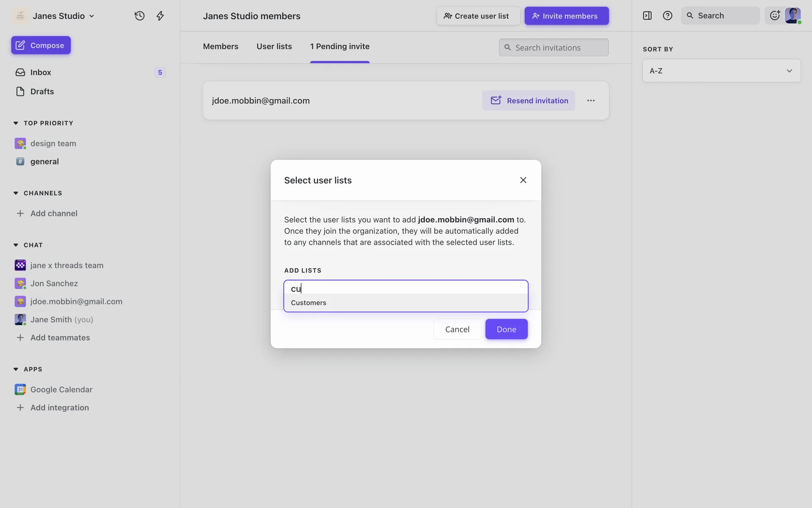Image resolution: width=812 pixels, height=508 pixels.
Task: Click the Resend invitation button
Action: click(x=529, y=101)
